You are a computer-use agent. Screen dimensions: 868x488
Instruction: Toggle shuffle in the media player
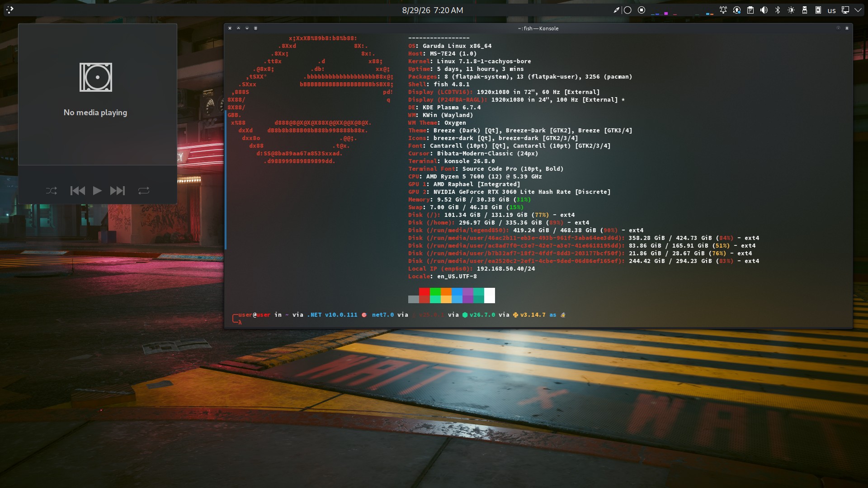(51, 191)
